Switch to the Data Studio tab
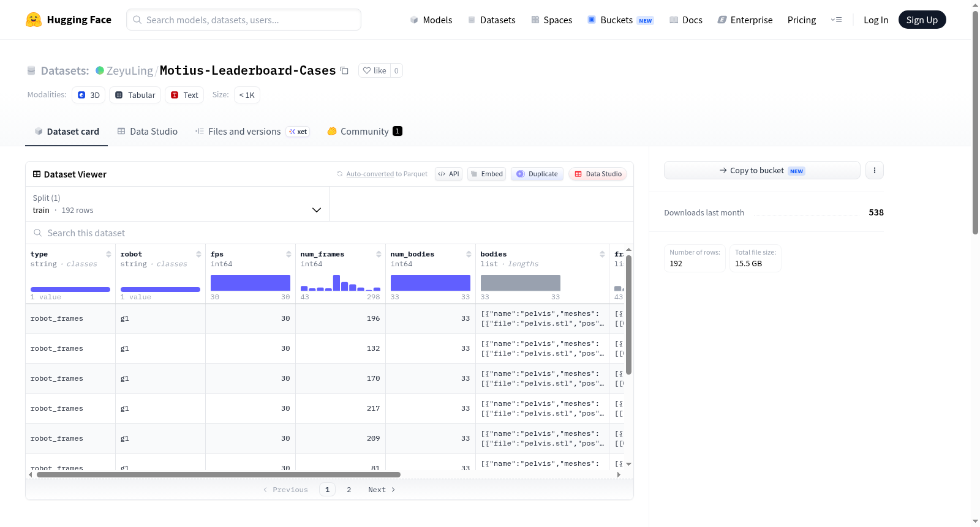The image size is (980, 527). tap(147, 131)
